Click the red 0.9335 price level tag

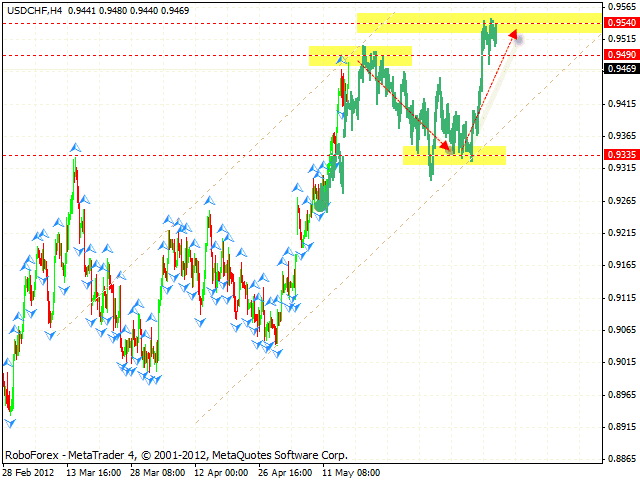point(621,155)
